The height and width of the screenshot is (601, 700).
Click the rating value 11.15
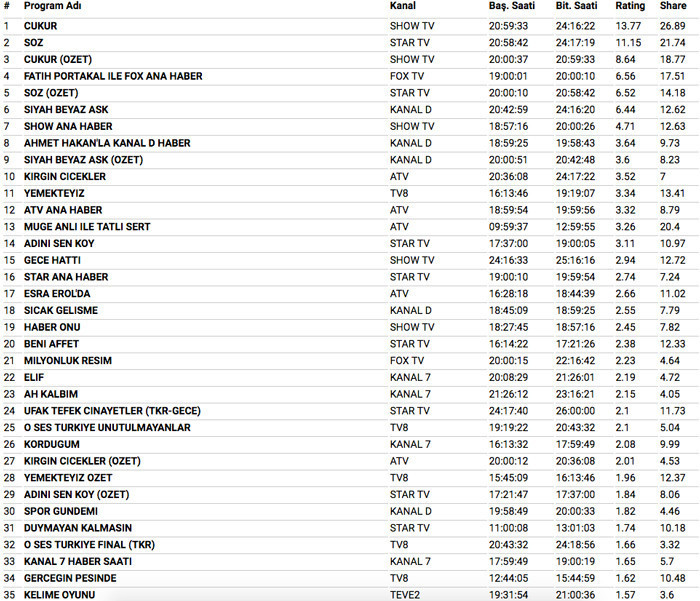coord(628,43)
